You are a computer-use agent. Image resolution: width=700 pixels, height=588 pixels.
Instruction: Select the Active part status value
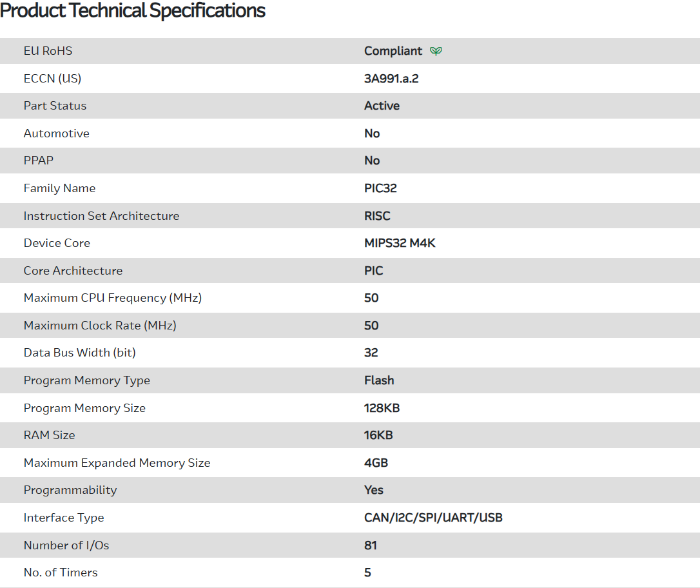coord(382,106)
